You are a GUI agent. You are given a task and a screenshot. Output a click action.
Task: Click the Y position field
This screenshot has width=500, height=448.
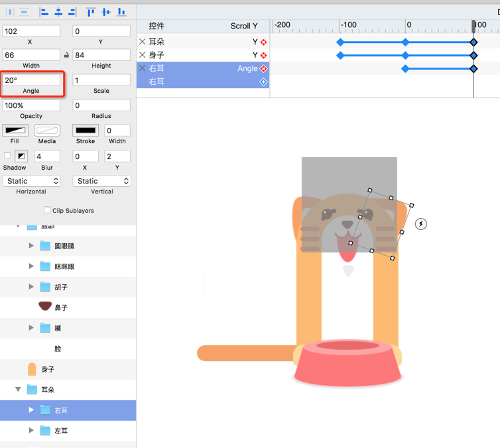tap(101, 31)
